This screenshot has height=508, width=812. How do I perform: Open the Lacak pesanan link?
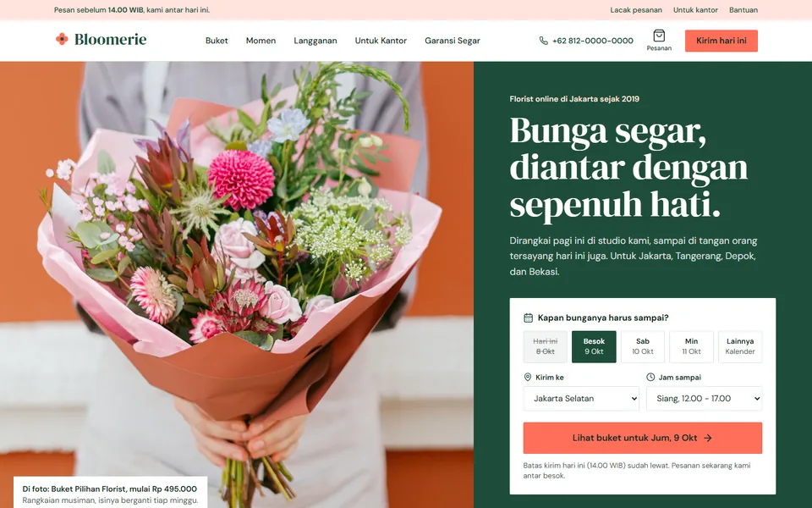point(636,10)
